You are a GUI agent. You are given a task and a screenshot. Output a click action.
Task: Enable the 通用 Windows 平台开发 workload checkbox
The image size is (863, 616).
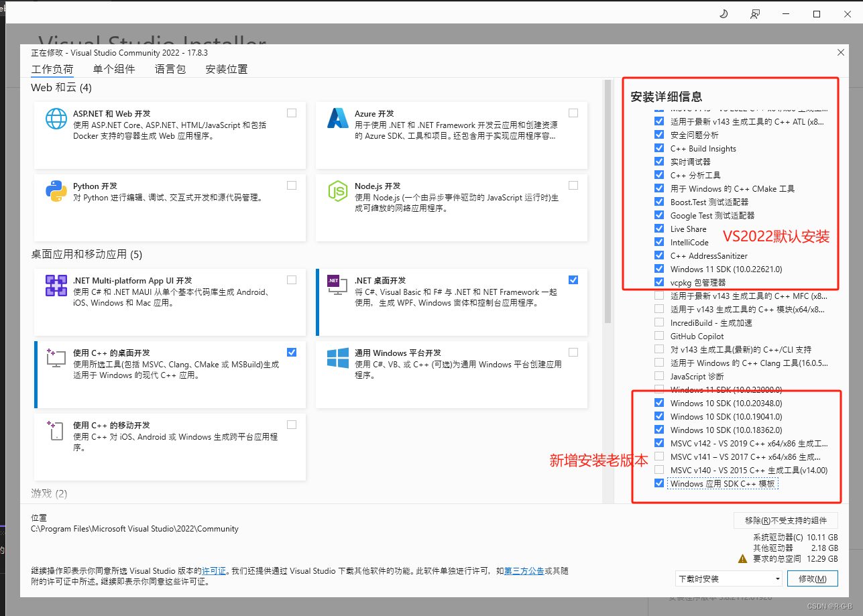pos(573,352)
